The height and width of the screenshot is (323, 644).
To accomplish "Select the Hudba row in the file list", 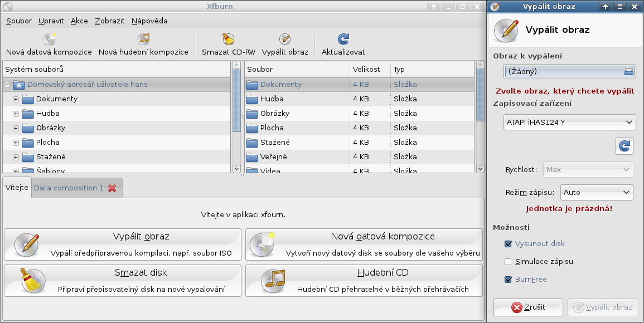I will [x=360, y=99].
